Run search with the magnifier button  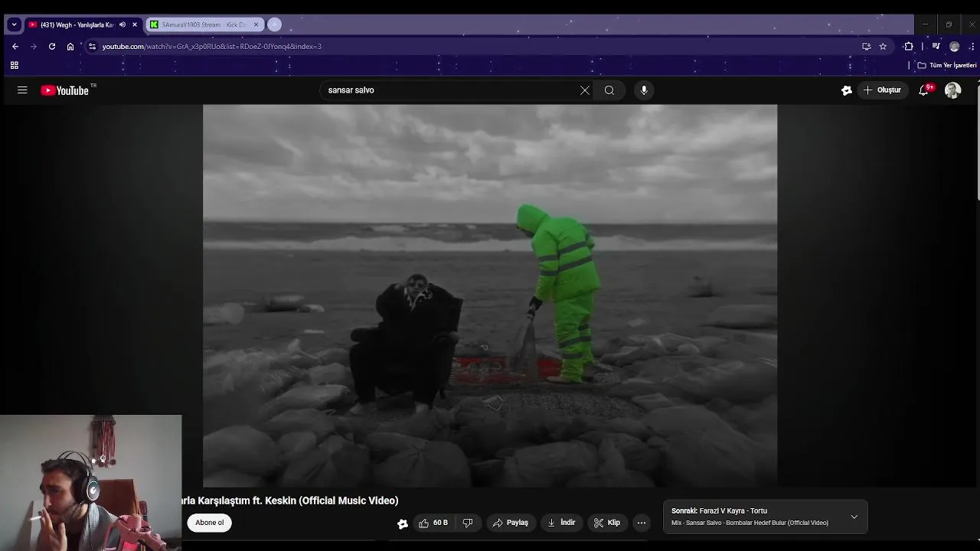click(x=609, y=90)
